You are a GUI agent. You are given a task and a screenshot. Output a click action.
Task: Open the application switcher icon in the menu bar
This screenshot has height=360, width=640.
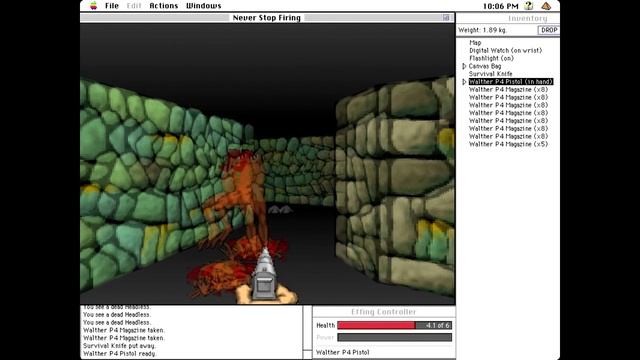(546, 6)
